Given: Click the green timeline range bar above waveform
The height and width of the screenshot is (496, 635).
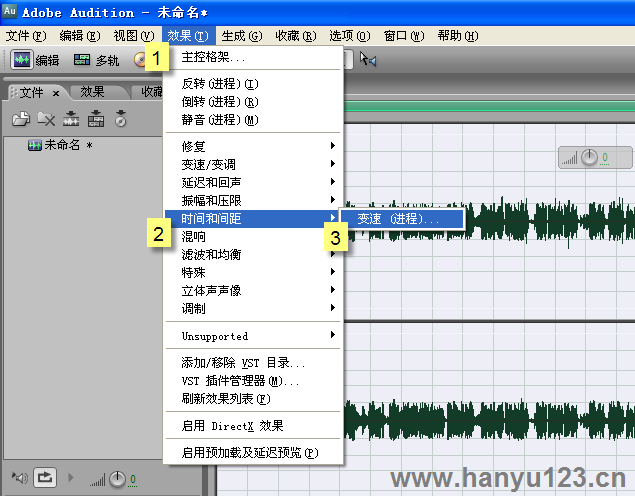Looking at the screenshot, I should [489, 106].
